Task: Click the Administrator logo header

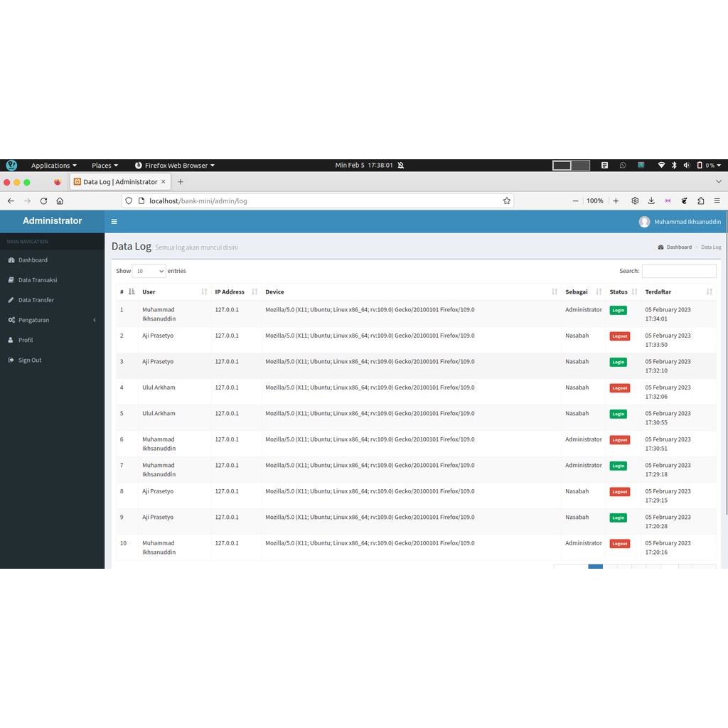Action: click(52, 221)
